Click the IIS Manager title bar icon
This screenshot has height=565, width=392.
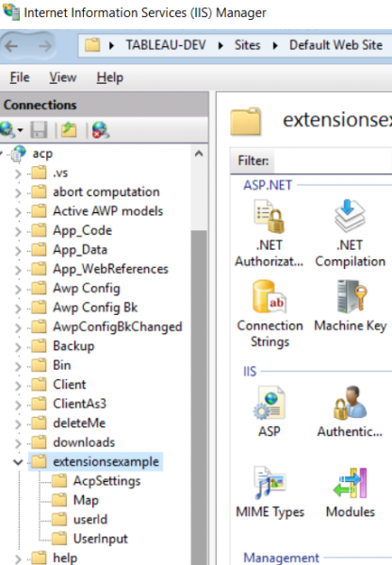click(10, 11)
